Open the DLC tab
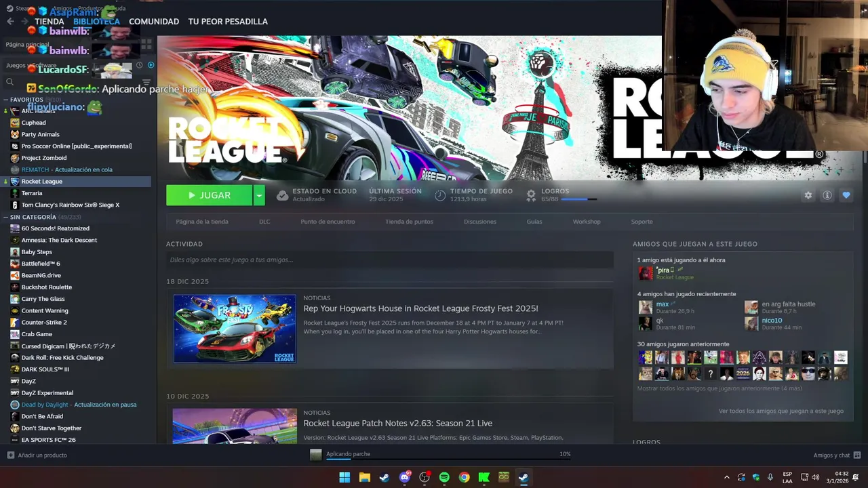Viewport: 868px width, 488px height. coord(264,222)
